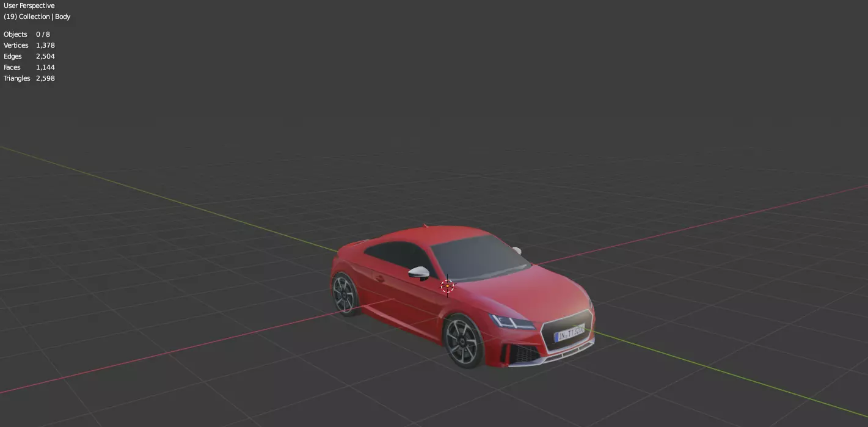The height and width of the screenshot is (427, 868).
Task: Click the 'Objects 0 / 8' statistic
Action: coord(27,34)
